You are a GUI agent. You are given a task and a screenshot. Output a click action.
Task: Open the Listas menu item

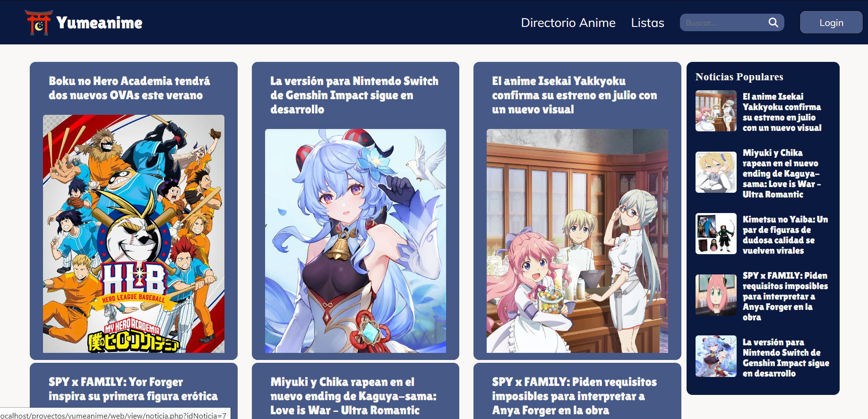click(x=647, y=23)
